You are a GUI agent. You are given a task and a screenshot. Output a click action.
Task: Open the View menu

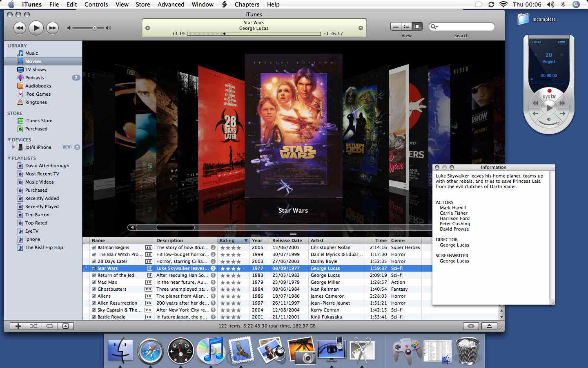point(122,4)
